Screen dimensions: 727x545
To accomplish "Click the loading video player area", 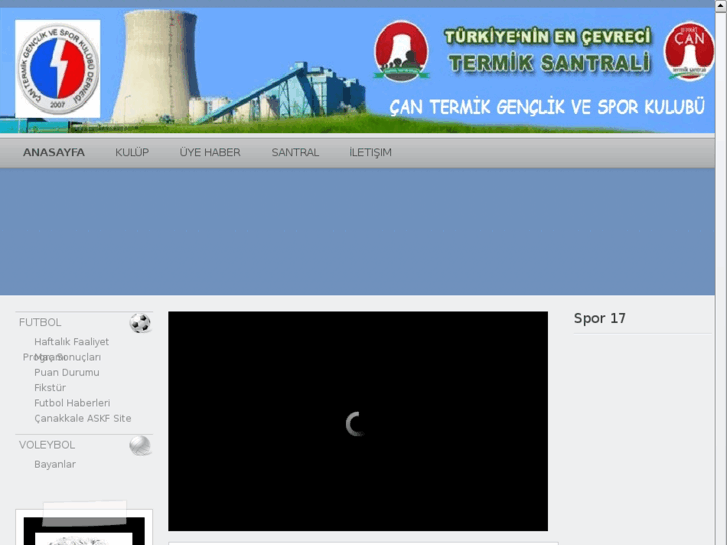I will click(358, 421).
